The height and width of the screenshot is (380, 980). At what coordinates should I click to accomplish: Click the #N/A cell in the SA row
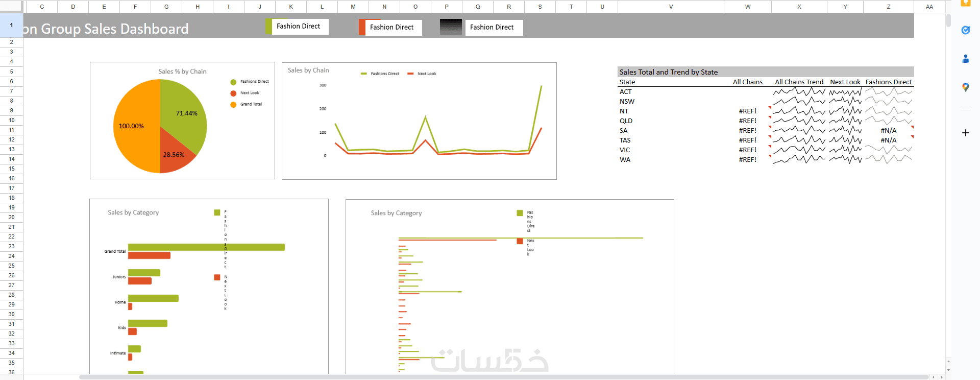[888, 131]
